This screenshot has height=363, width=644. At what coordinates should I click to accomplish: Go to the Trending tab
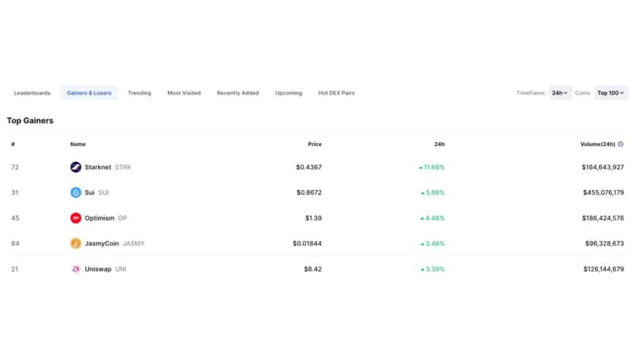tap(139, 93)
